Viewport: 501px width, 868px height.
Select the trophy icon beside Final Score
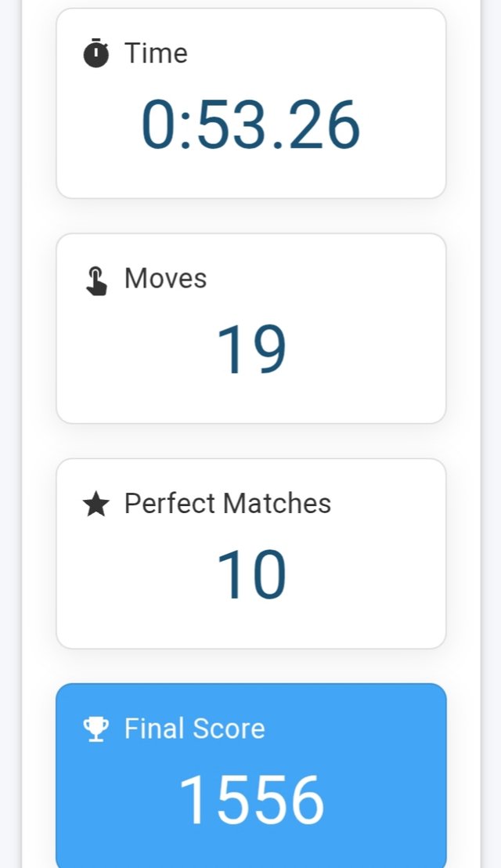click(x=96, y=729)
